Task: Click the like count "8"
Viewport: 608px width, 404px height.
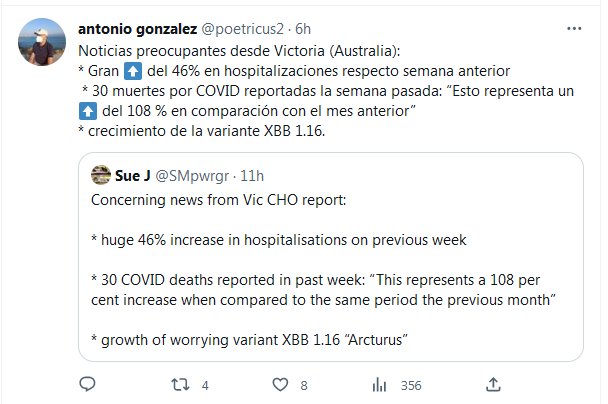Action: pyautogui.click(x=303, y=384)
